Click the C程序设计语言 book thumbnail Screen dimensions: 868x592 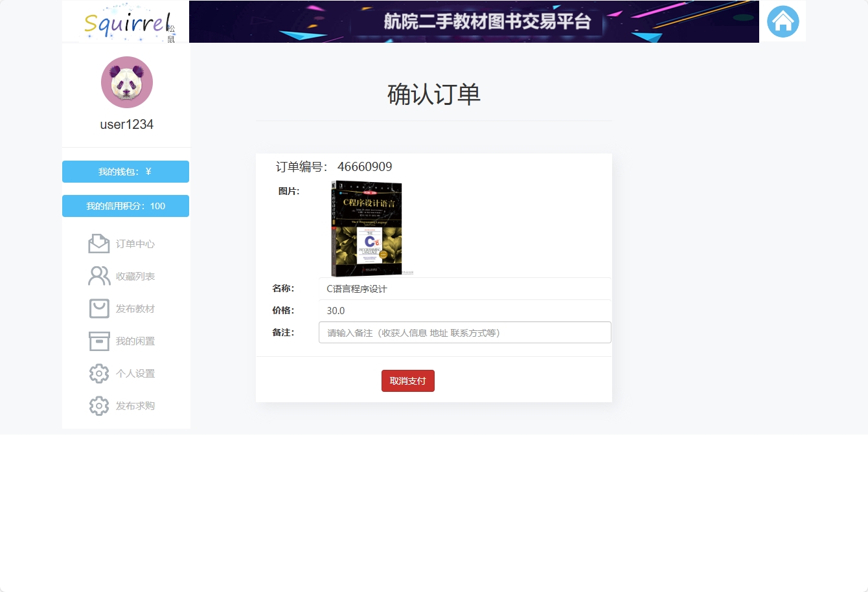(367, 228)
